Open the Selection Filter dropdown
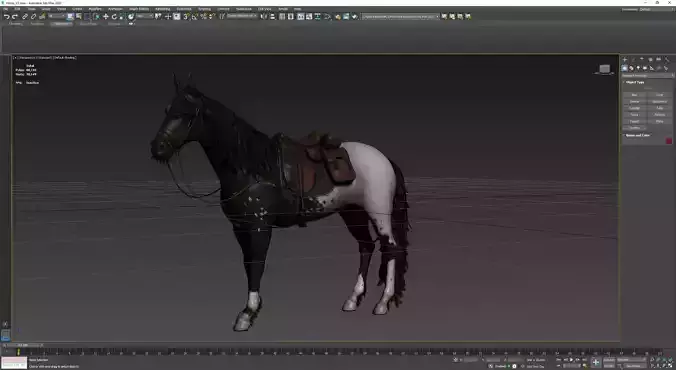The height and width of the screenshot is (370, 676). click(x=56, y=16)
